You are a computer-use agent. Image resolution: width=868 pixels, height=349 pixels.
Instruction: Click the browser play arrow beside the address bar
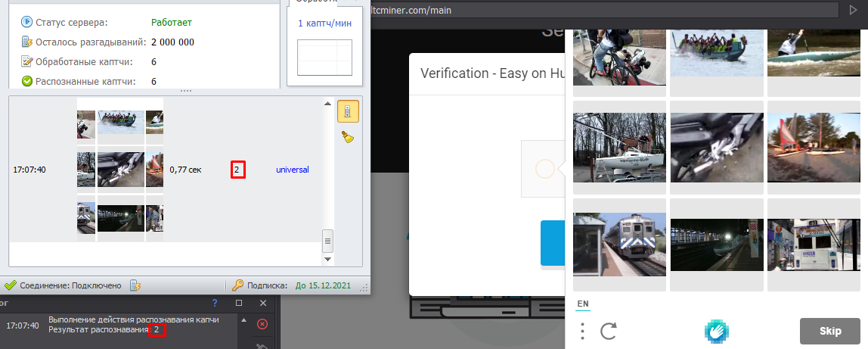[x=853, y=9]
